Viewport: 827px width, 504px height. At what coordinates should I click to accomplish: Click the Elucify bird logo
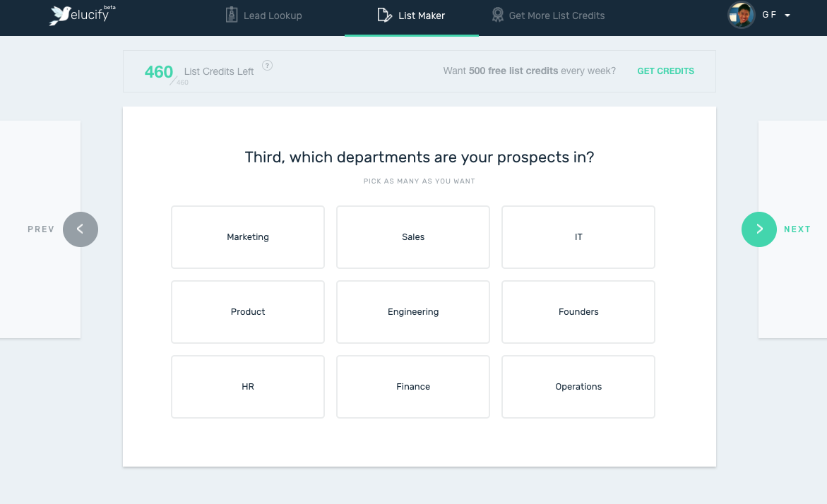point(59,16)
